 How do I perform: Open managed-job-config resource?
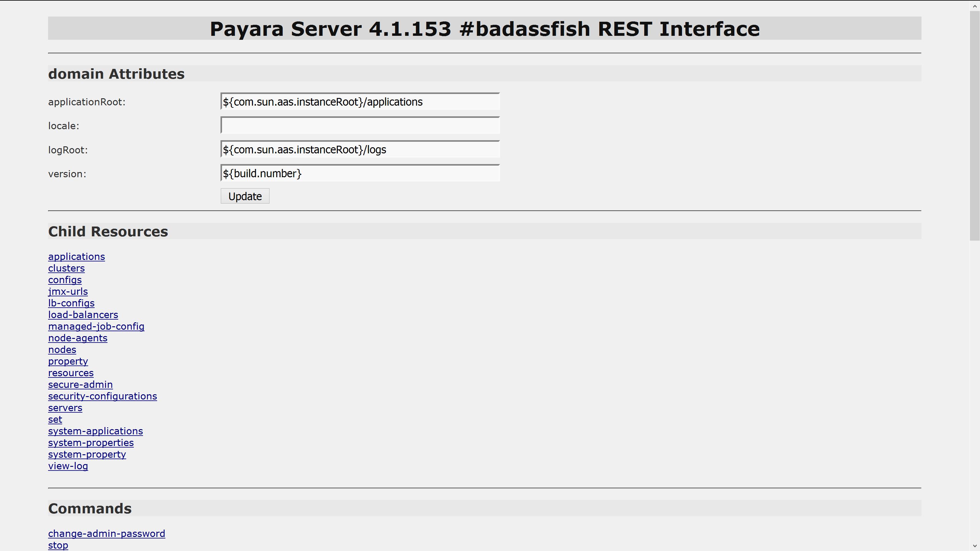tap(96, 327)
